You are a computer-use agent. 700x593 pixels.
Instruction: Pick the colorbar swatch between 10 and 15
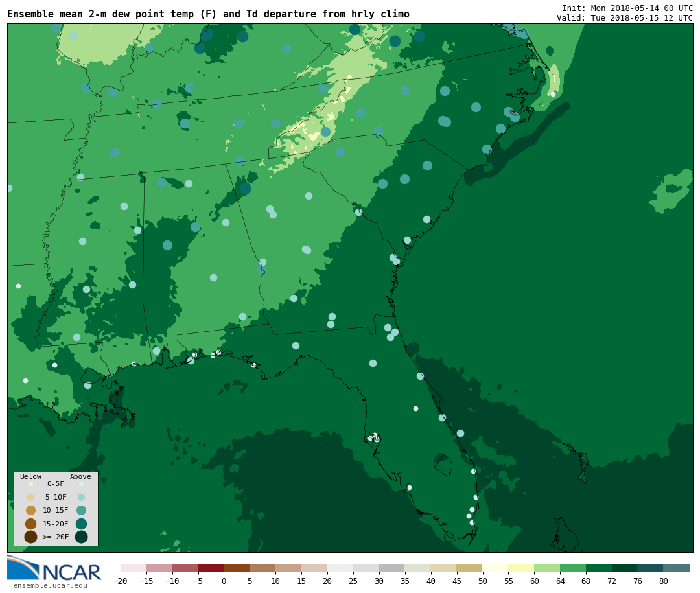[x=288, y=568]
